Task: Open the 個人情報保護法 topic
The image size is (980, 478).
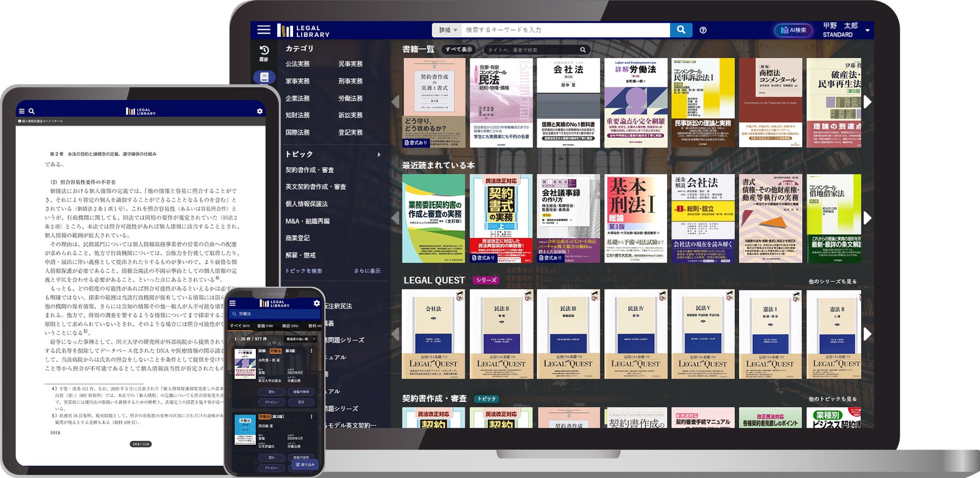Action: 307,204
